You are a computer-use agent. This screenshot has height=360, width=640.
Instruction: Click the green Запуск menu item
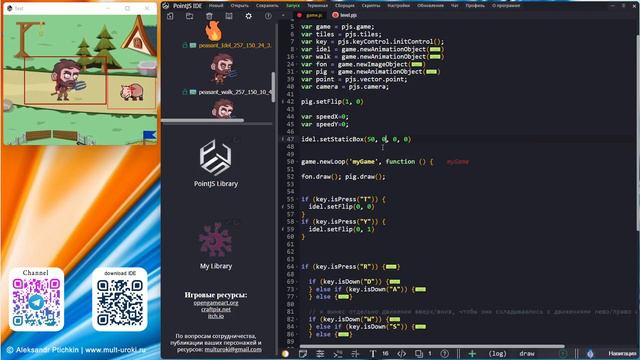[x=293, y=6]
